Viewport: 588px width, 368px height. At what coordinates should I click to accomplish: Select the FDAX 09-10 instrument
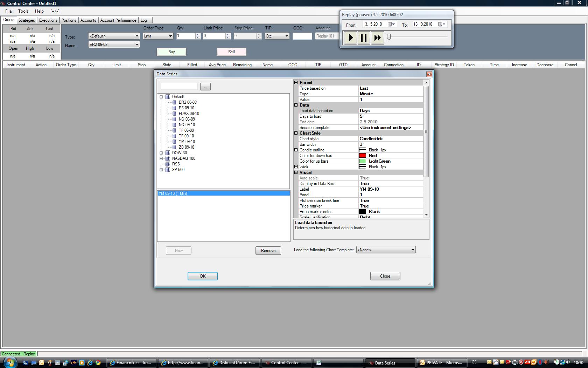189,114
